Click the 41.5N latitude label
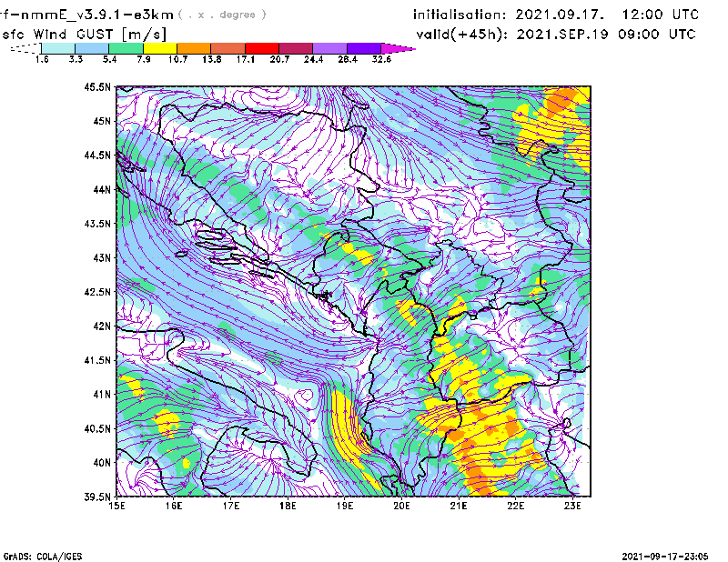Viewport: 728px width, 562px height. click(x=97, y=360)
